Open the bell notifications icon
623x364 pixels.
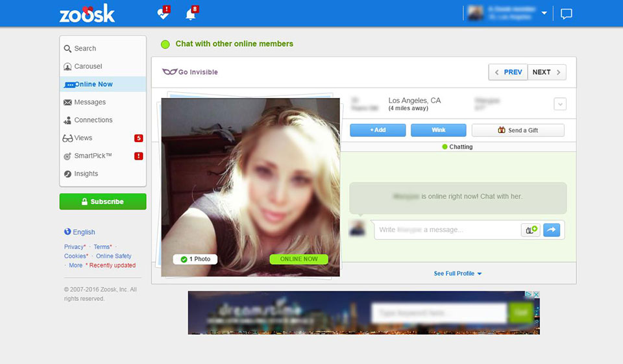click(191, 14)
